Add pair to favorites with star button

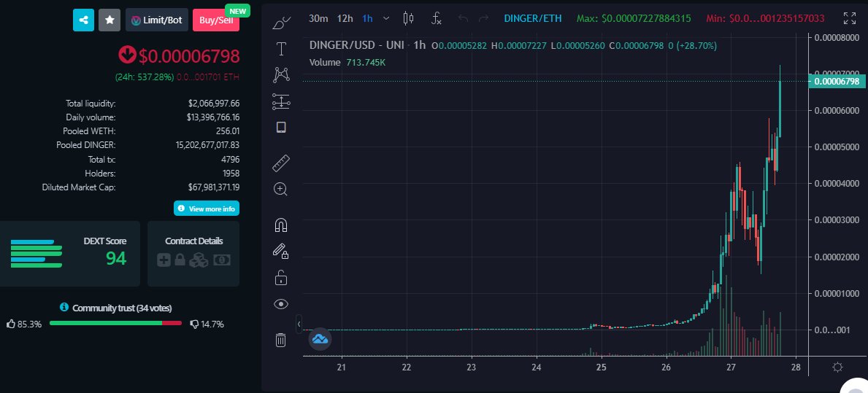(110, 20)
